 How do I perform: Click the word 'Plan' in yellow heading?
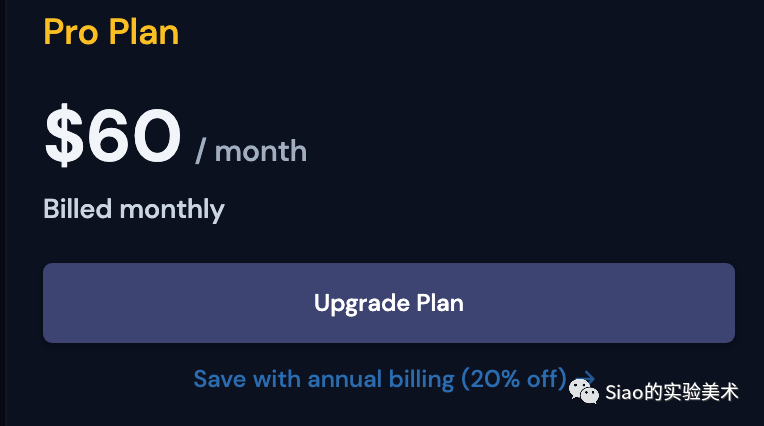tap(144, 32)
